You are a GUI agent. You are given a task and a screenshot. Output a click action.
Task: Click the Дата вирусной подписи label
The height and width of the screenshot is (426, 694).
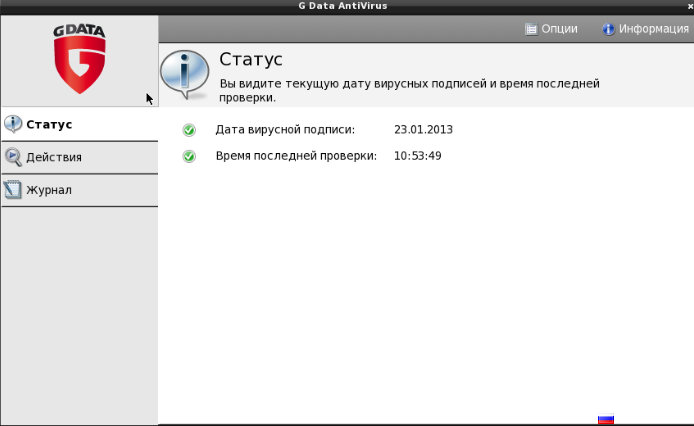coord(285,130)
